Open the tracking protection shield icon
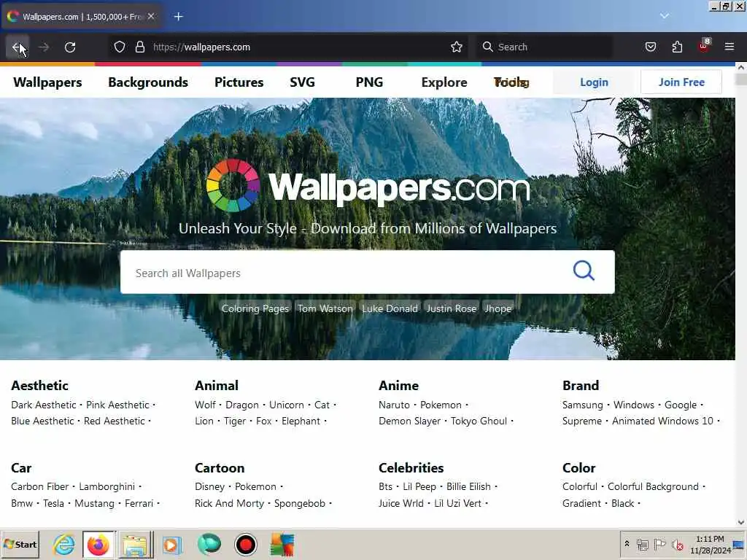The height and width of the screenshot is (560, 747). pos(120,47)
